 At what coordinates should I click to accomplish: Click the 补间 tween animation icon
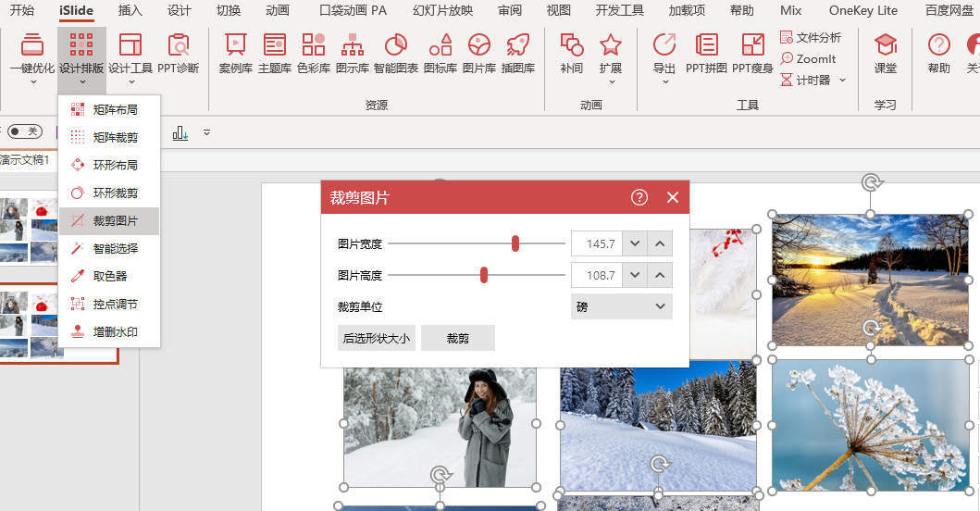(x=571, y=45)
